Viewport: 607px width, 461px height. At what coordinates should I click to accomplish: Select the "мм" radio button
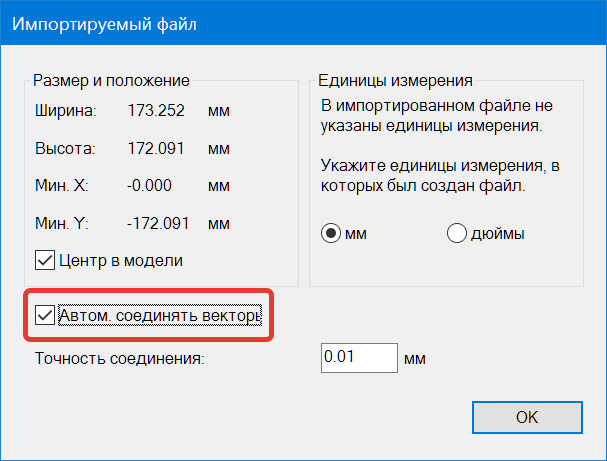(331, 233)
